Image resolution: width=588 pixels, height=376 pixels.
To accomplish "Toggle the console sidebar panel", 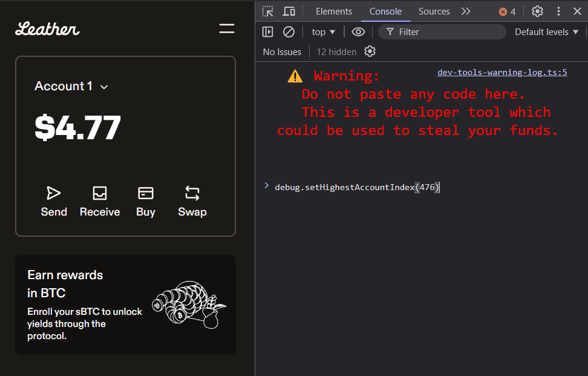I will 268,32.
